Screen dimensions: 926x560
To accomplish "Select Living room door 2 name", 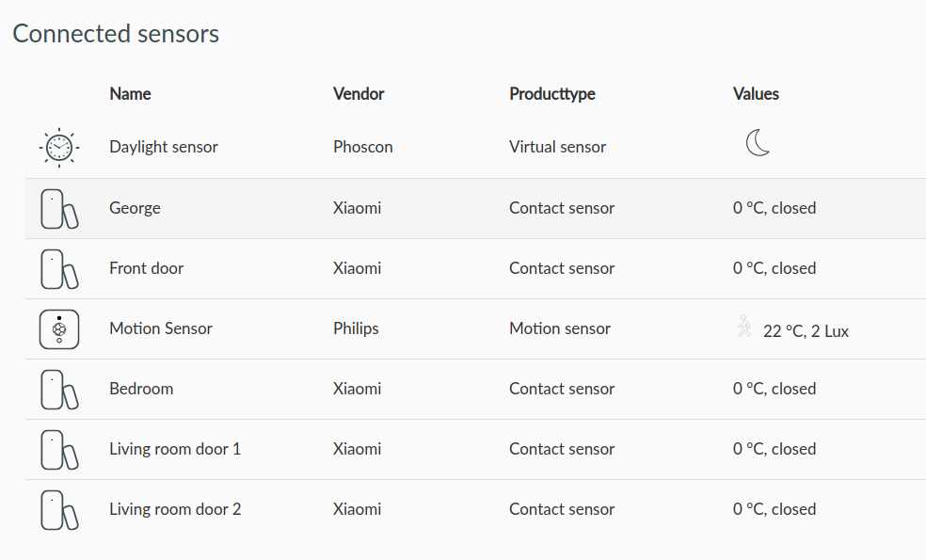I will click(175, 509).
